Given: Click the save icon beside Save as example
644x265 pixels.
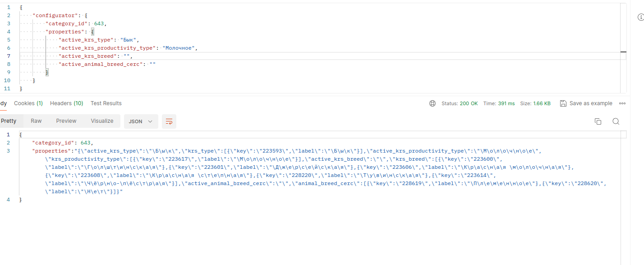Looking at the screenshot, I should [563, 103].
